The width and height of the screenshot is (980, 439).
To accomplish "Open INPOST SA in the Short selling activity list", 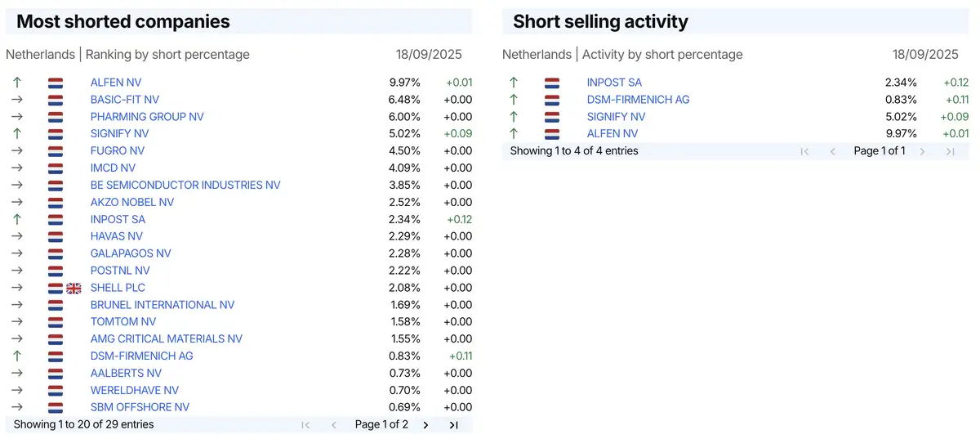I will click(x=615, y=83).
